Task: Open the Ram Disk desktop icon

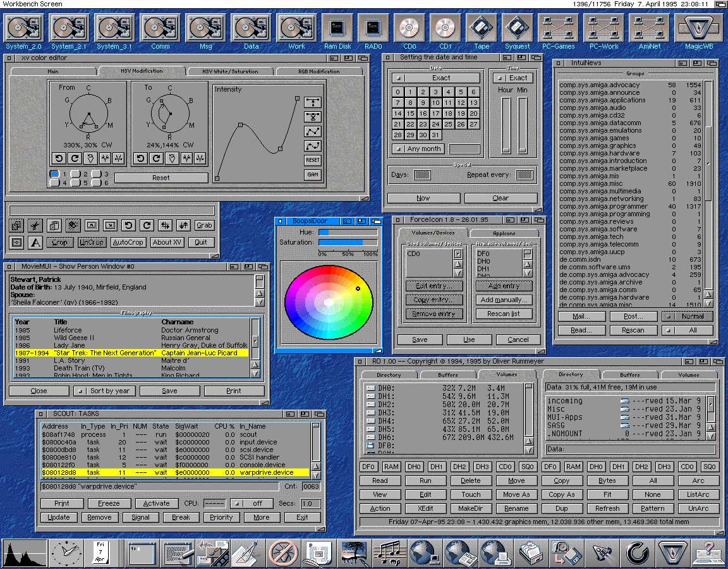Action: click(337, 29)
